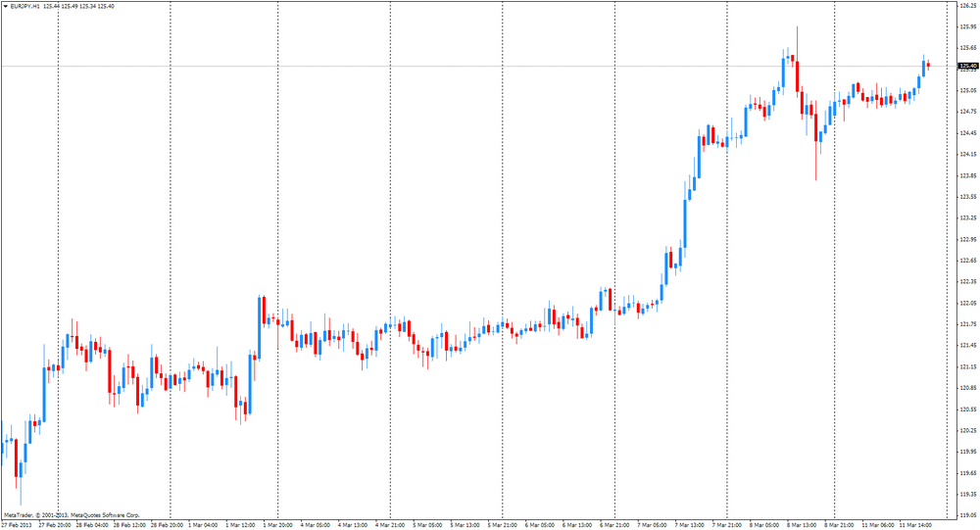Screen dimensions: 980x530
Task: Click price scale label 121.75
Action: point(968,323)
